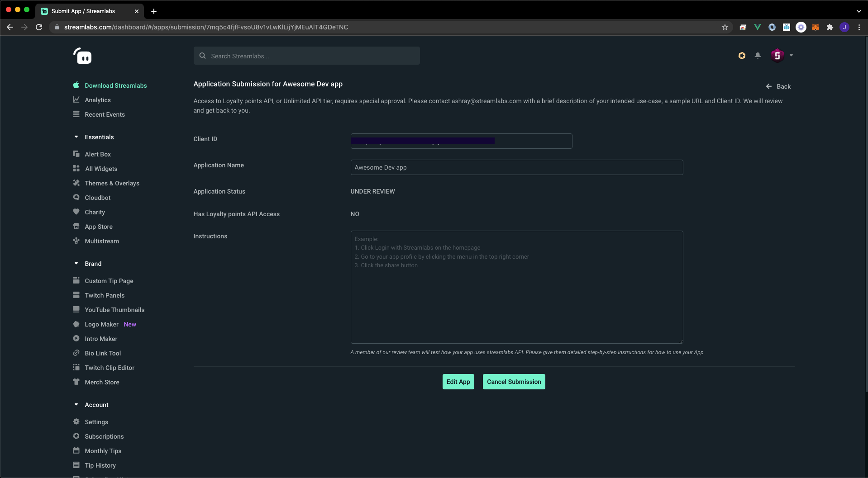Click the Cloudbot icon
Image resolution: width=868 pixels, height=478 pixels.
pos(76,197)
